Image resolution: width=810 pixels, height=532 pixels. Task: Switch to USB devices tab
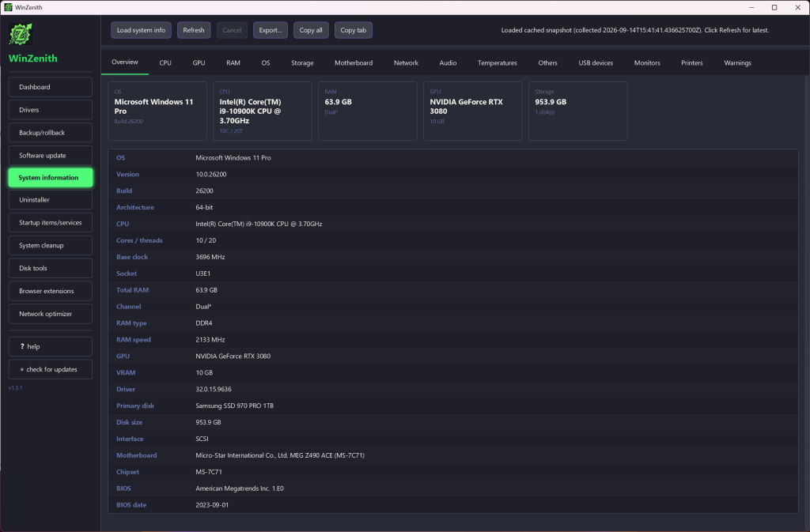(596, 63)
